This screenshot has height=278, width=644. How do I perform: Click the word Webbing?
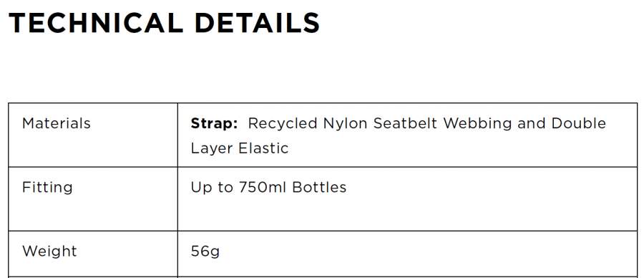[478, 124]
